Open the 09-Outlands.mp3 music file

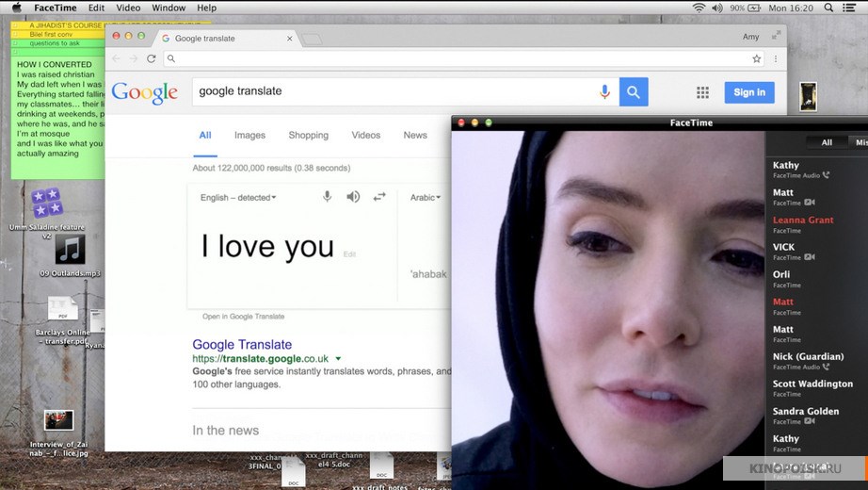[x=71, y=251]
